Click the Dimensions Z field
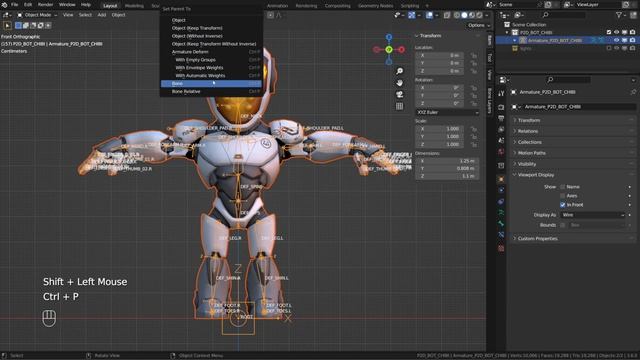This screenshot has height=360, width=640. click(x=447, y=176)
